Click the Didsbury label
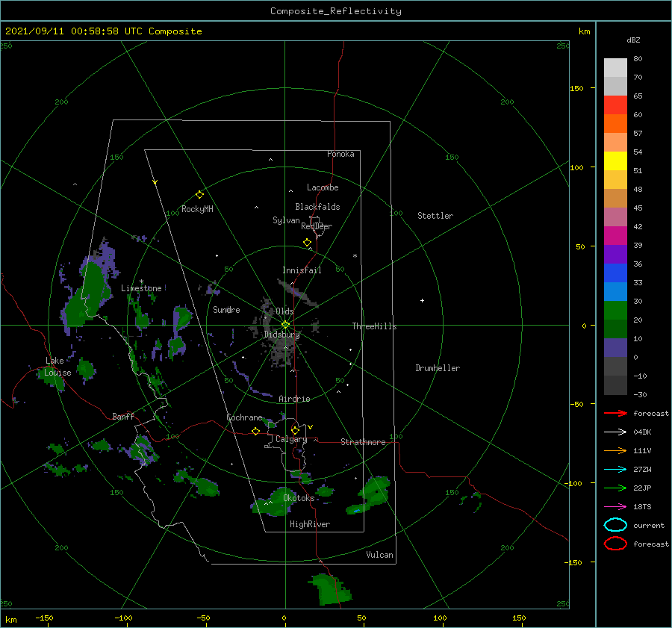The height and width of the screenshot is (628, 672). coord(281,335)
